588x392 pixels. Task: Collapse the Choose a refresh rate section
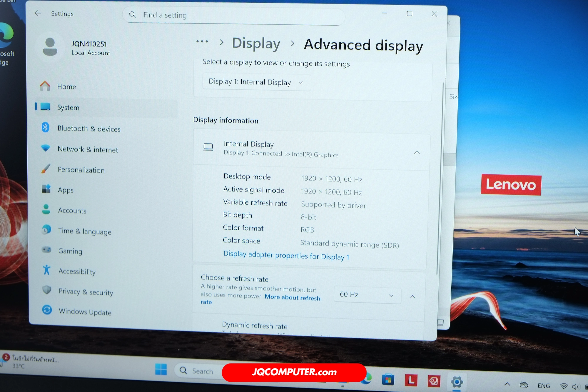(x=412, y=297)
